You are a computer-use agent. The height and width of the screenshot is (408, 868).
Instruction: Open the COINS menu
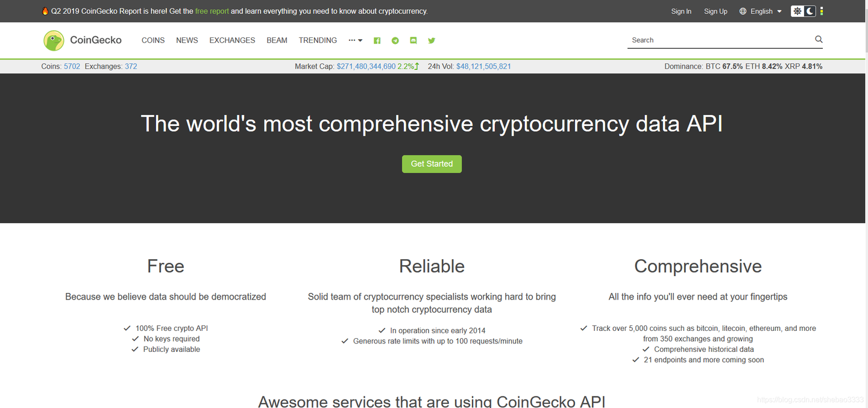tap(153, 40)
